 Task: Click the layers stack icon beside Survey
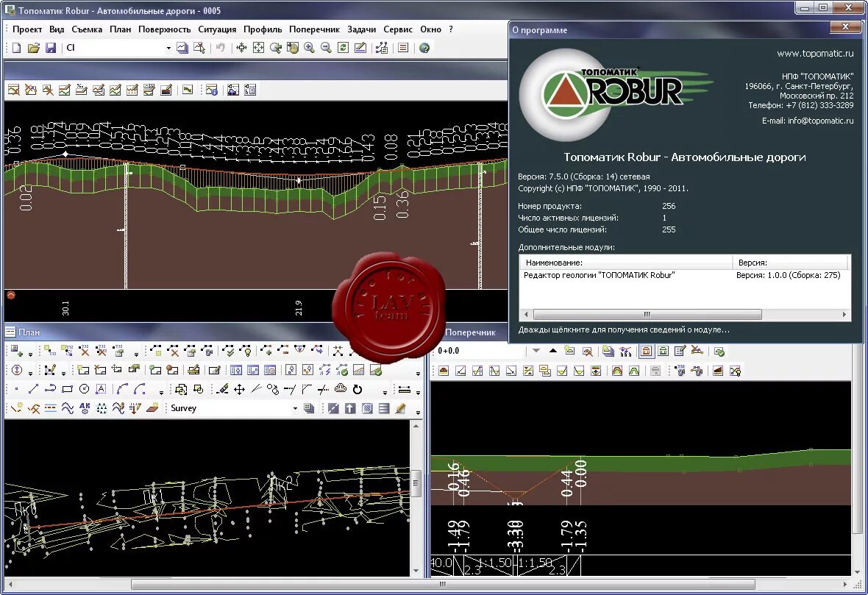coord(309,408)
